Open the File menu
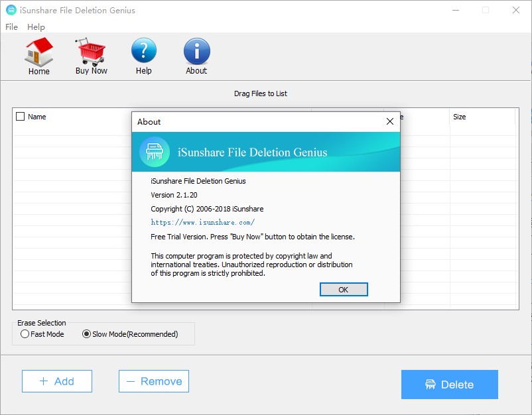The height and width of the screenshot is (415, 532). pyautogui.click(x=11, y=27)
